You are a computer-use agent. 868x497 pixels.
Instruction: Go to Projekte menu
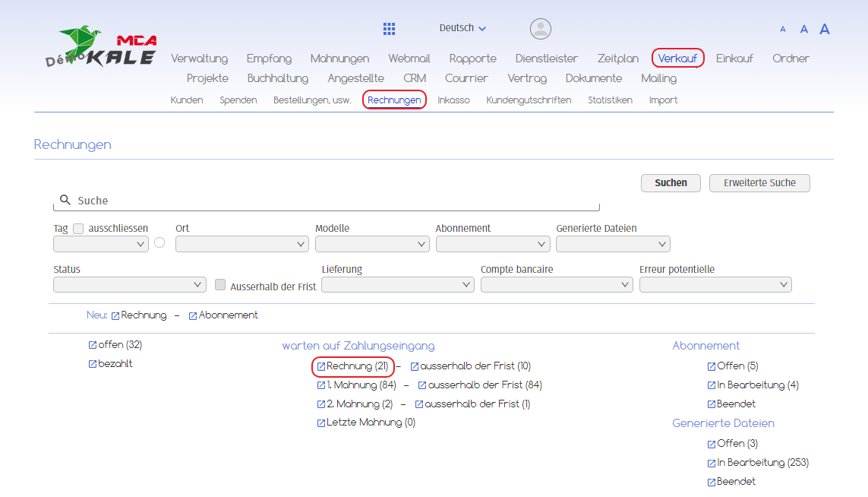pos(207,78)
